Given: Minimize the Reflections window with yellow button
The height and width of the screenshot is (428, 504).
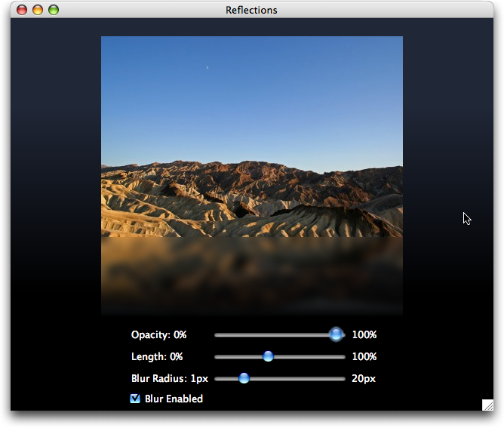Looking at the screenshot, I should (x=38, y=10).
